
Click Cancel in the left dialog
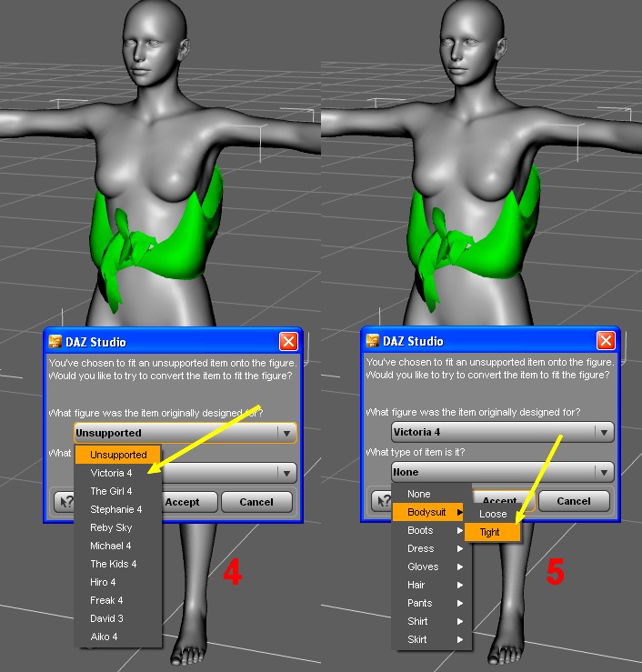point(256,502)
